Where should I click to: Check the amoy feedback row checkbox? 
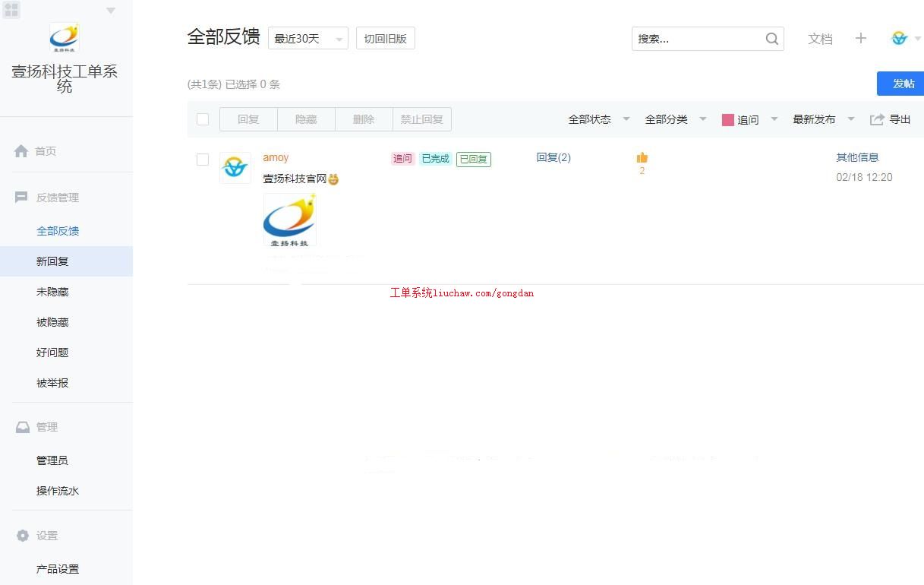click(x=203, y=160)
